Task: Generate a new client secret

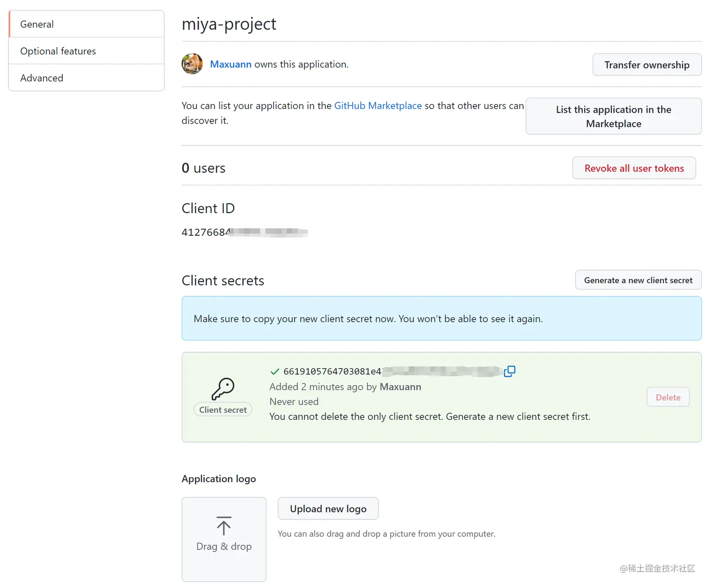Action: pos(638,280)
